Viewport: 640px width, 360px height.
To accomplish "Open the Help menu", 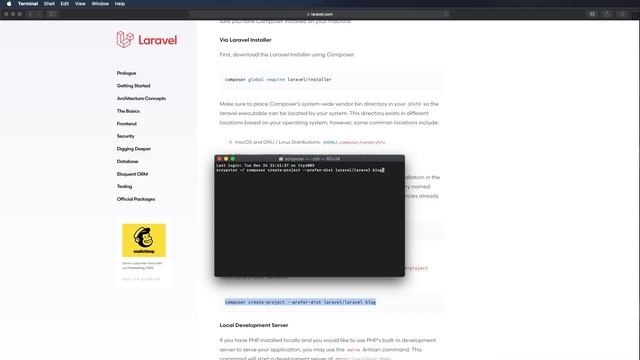I will 120,4.
